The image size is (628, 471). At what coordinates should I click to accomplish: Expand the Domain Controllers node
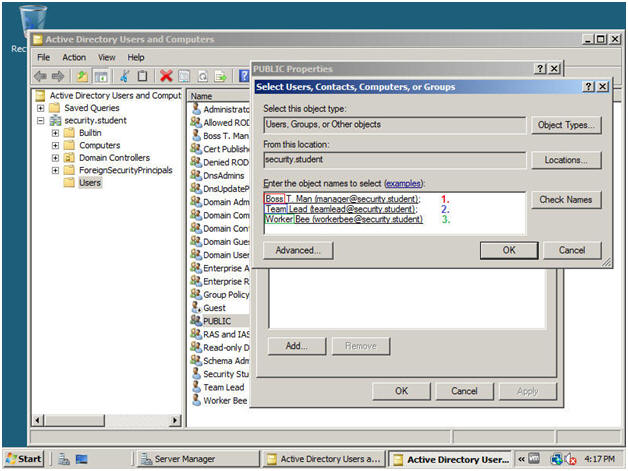point(55,158)
